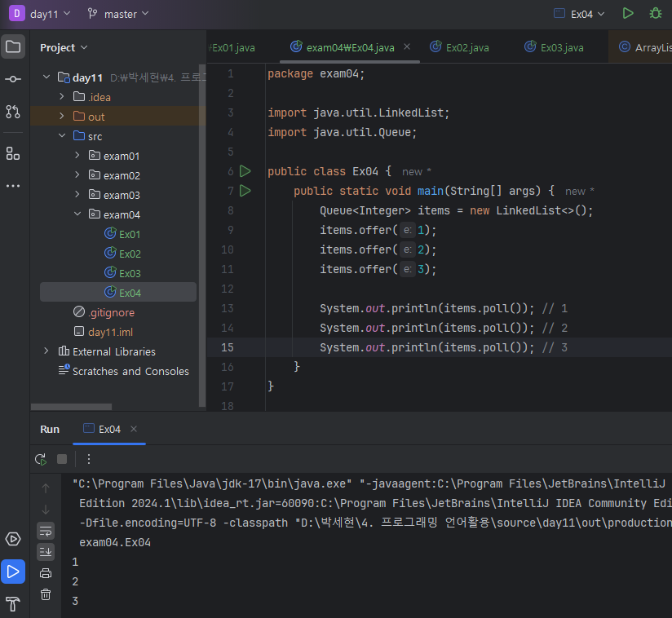This screenshot has width=672, height=618.
Task: Print the console output
Action: pos(46,573)
